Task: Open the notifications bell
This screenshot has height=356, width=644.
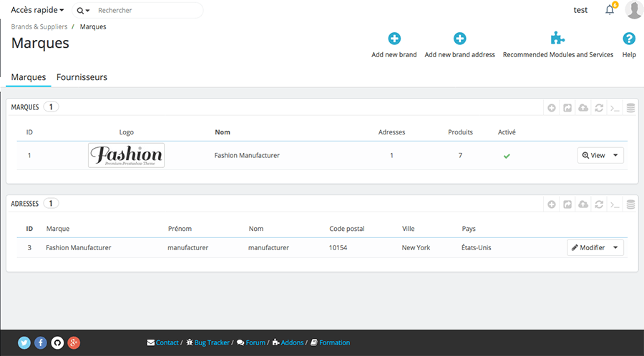Action: [x=610, y=10]
